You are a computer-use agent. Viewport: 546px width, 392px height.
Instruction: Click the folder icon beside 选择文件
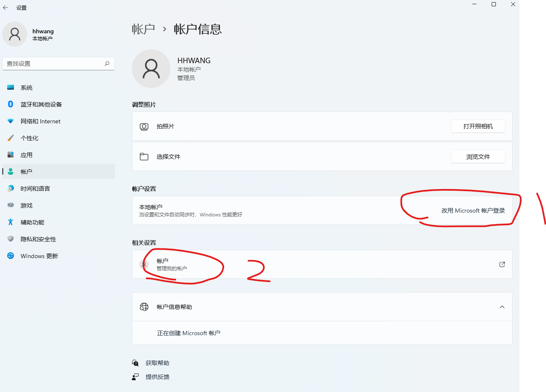144,156
